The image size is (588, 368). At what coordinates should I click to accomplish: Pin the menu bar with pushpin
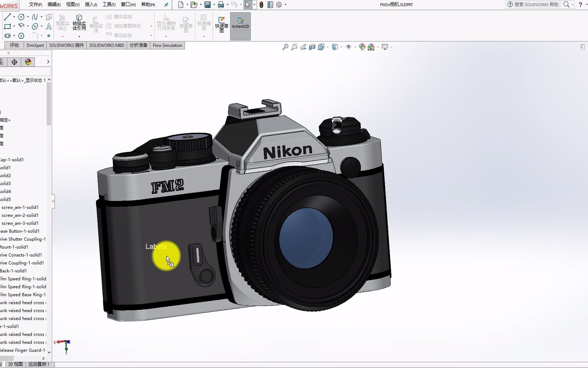click(166, 5)
